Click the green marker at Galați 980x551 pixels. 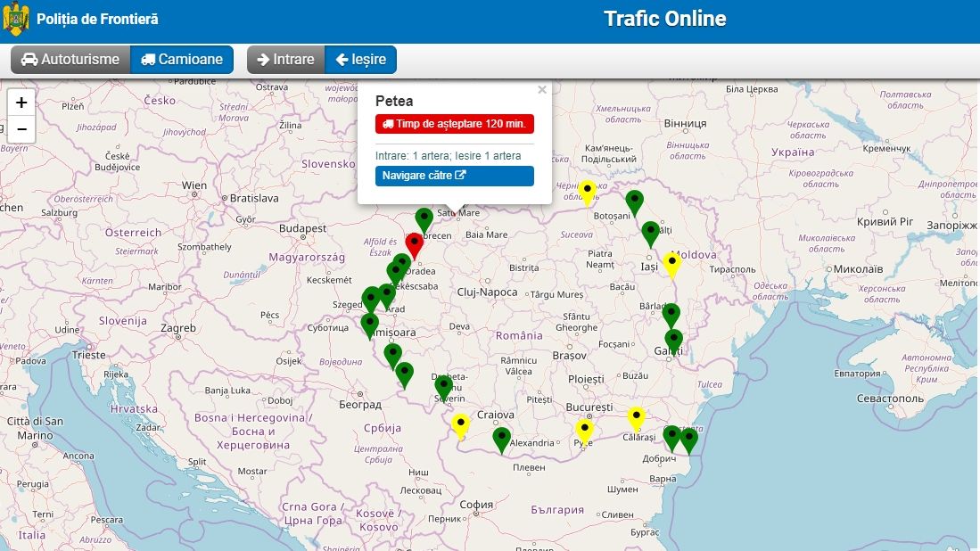coord(674,341)
